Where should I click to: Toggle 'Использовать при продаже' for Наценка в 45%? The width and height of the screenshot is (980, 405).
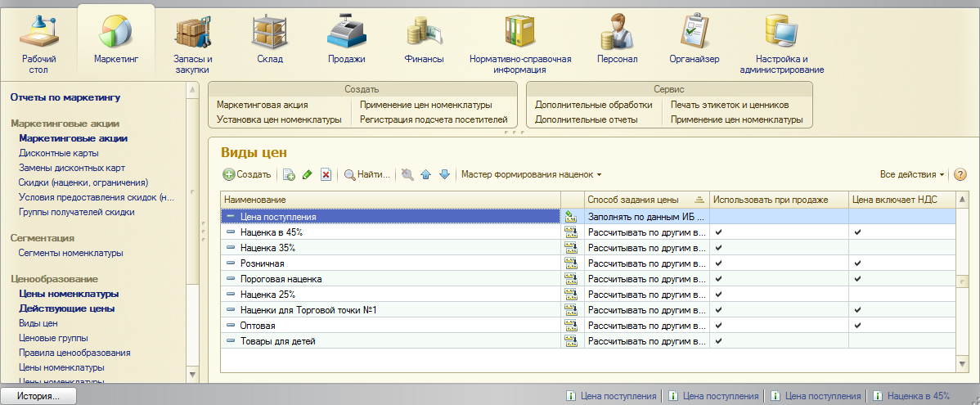[718, 232]
